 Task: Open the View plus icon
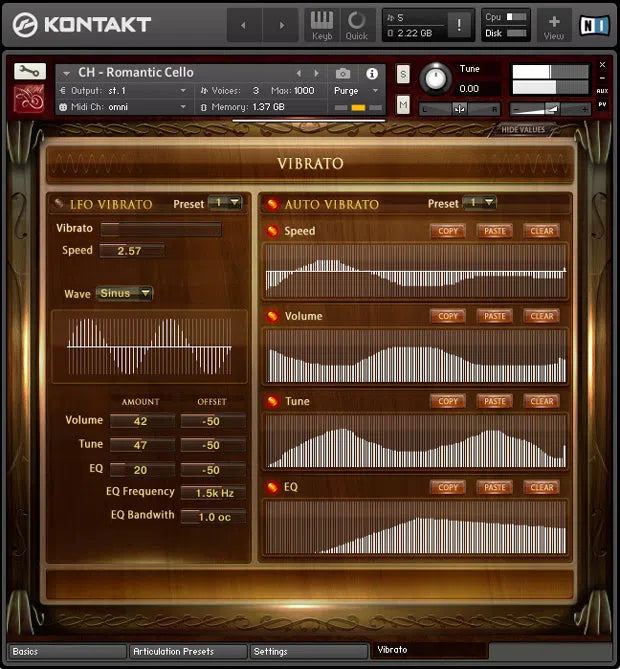[553, 25]
